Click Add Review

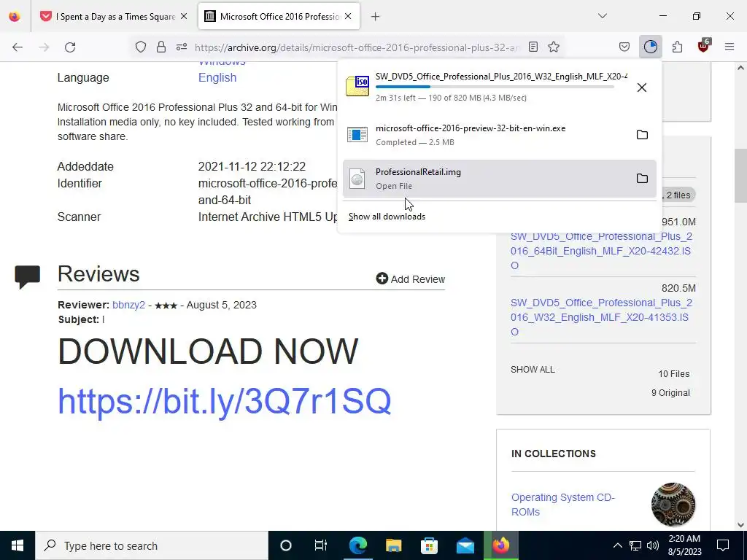[410, 279]
